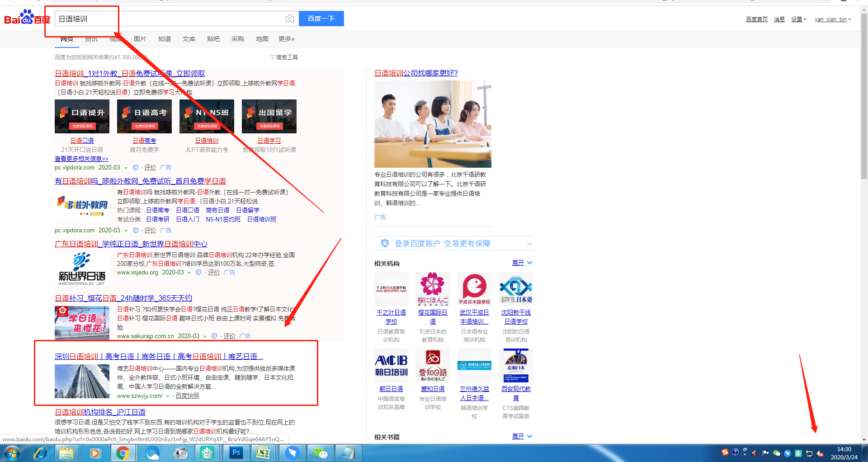Image resolution: width=868 pixels, height=462 pixels.
Task: Click the 沈阳新干线日语学校 logo
Action: tap(516, 289)
